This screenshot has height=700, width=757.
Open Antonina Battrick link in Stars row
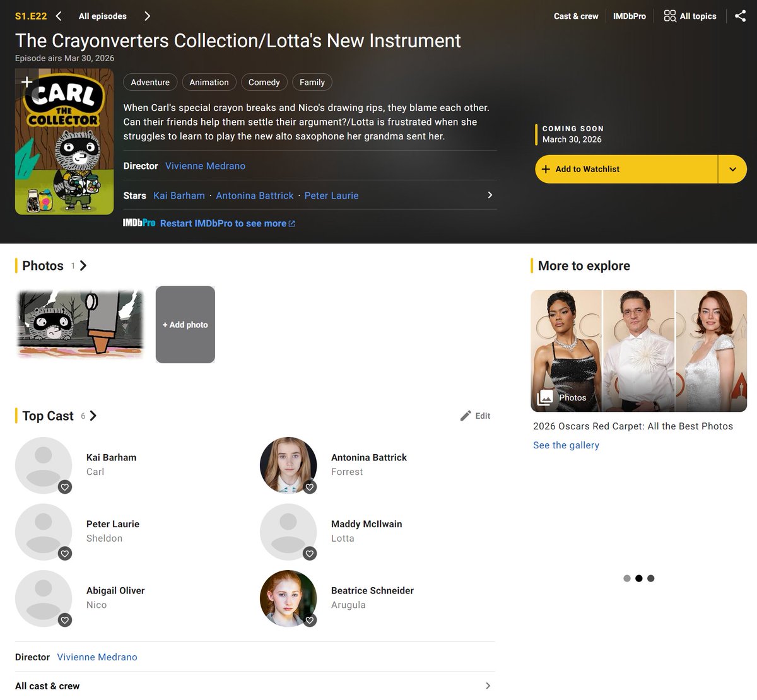(x=255, y=195)
